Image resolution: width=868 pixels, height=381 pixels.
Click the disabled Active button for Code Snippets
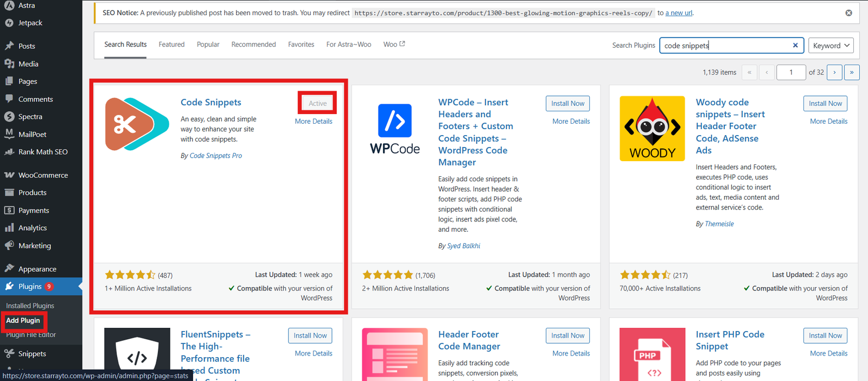pos(318,103)
